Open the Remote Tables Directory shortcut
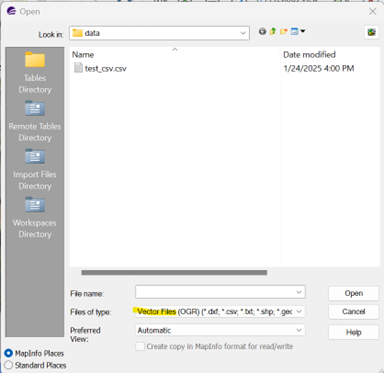This screenshot has height=373, width=384. click(x=35, y=121)
